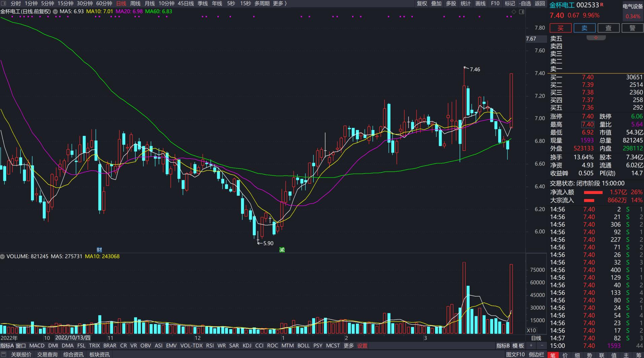The height and width of the screenshot is (358, 644).
Task: Zoom out chart with minus button
Action: point(542,346)
